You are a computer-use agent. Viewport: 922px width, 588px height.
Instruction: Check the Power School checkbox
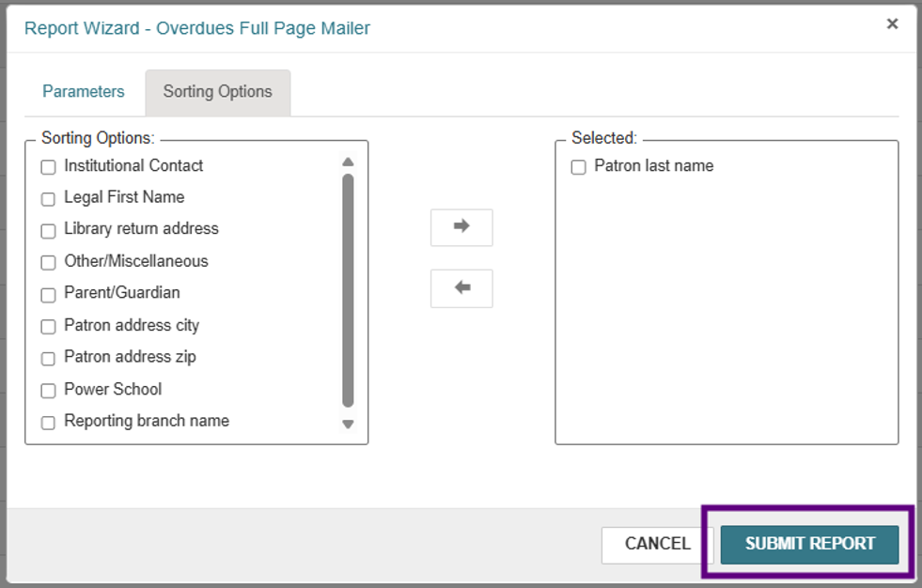pyautogui.click(x=48, y=391)
